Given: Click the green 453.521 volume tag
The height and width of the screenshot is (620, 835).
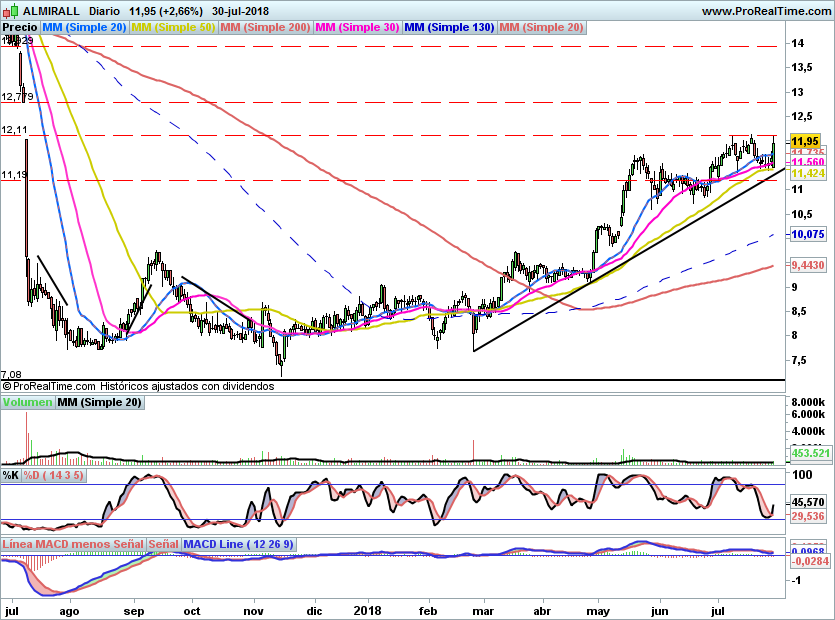Looking at the screenshot, I should click(810, 453).
